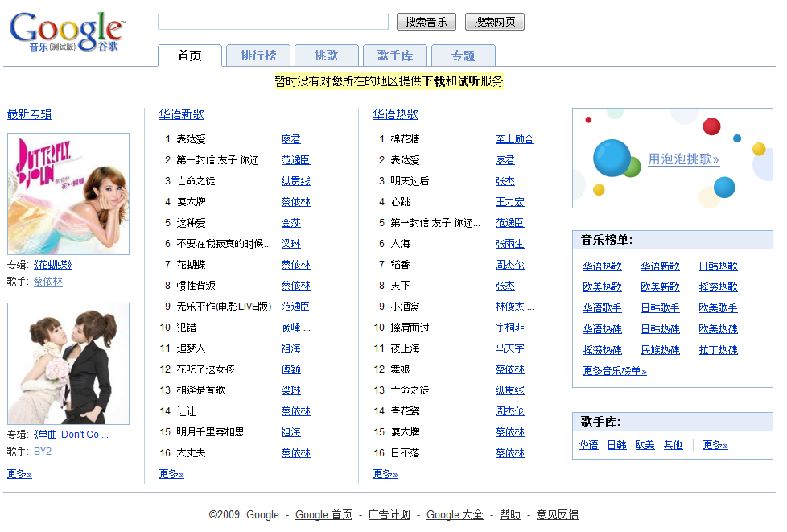787x532 pixels.
Task: Open artist link BY2
Action: click(43, 452)
